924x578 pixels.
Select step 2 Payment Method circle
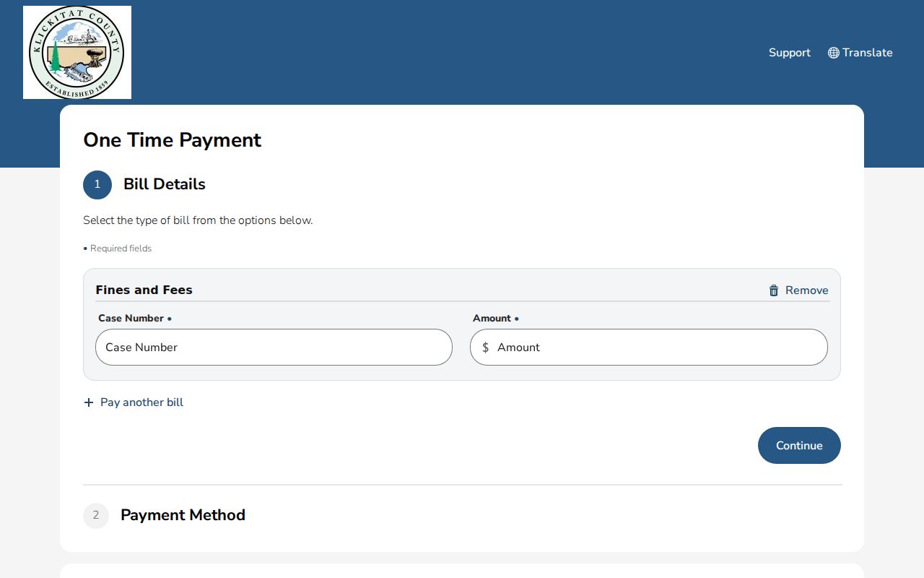[96, 516]
